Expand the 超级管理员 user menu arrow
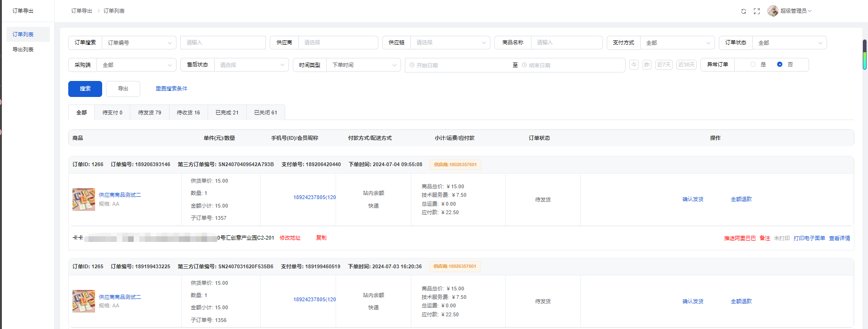 (x=810, y=11)
